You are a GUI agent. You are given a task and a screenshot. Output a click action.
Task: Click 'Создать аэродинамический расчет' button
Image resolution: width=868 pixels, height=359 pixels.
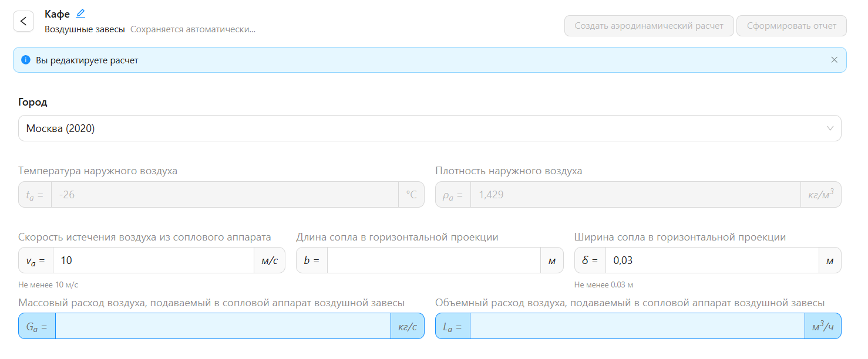(x=648, y=26)
